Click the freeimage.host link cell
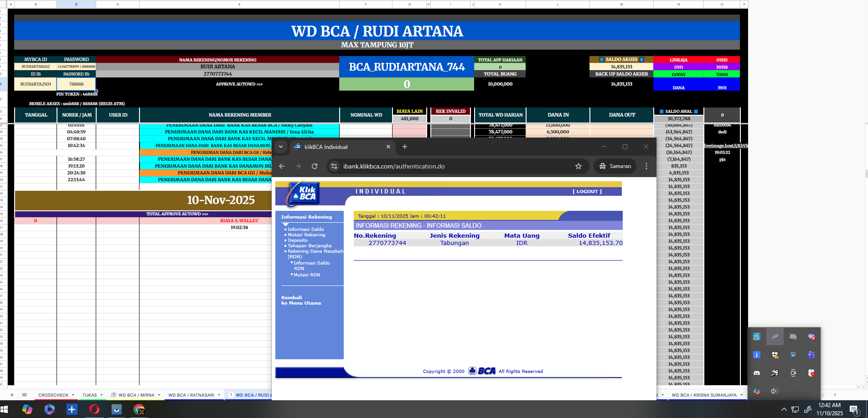The width and height of the screenshot is (868, 418). tap(726, 146)
